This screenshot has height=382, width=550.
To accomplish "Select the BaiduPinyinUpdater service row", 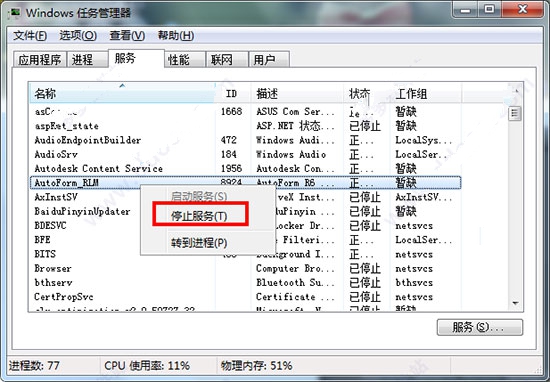I will click(245, 212).
